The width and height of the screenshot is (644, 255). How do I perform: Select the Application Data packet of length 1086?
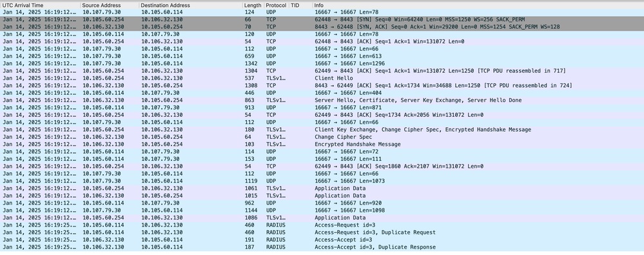coord(322,218)
